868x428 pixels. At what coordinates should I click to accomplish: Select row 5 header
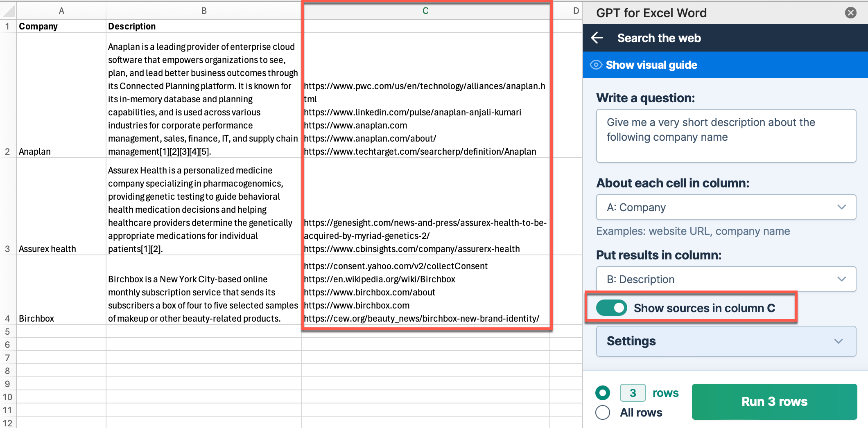coord(7,331)
